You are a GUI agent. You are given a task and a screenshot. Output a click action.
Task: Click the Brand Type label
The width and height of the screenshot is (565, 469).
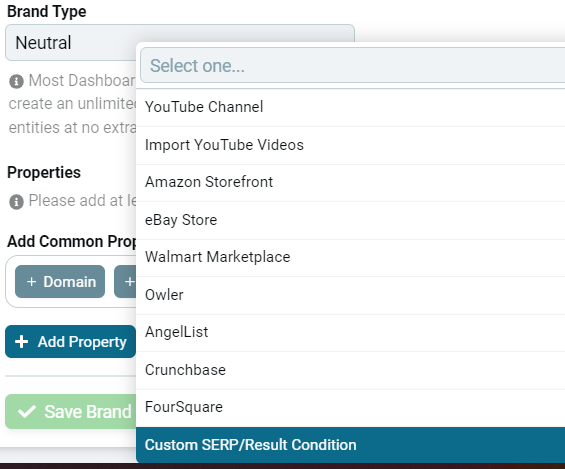click(x=47, y=12)
